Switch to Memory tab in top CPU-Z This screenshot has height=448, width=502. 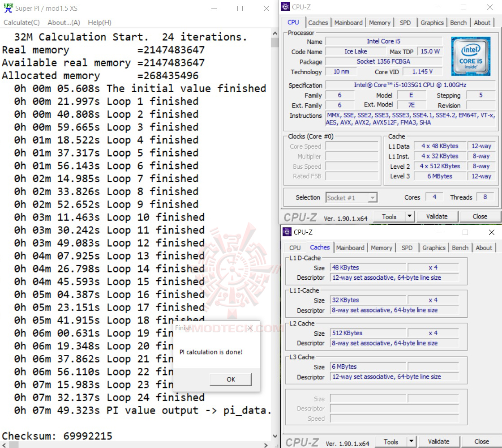point(380,23)
